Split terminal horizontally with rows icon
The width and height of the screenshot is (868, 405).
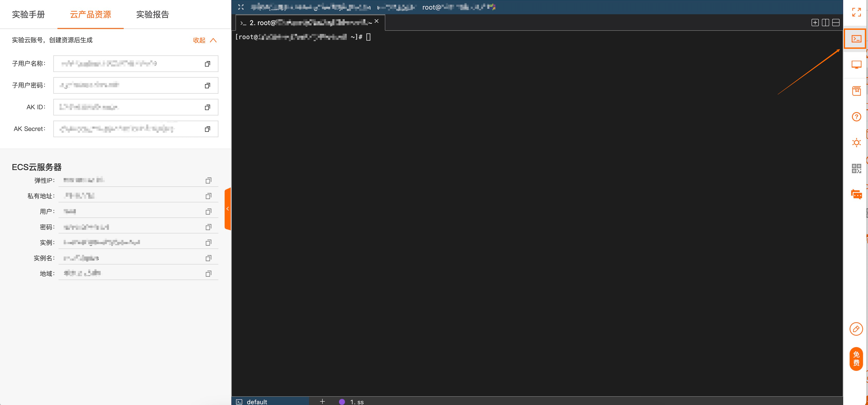836,23
